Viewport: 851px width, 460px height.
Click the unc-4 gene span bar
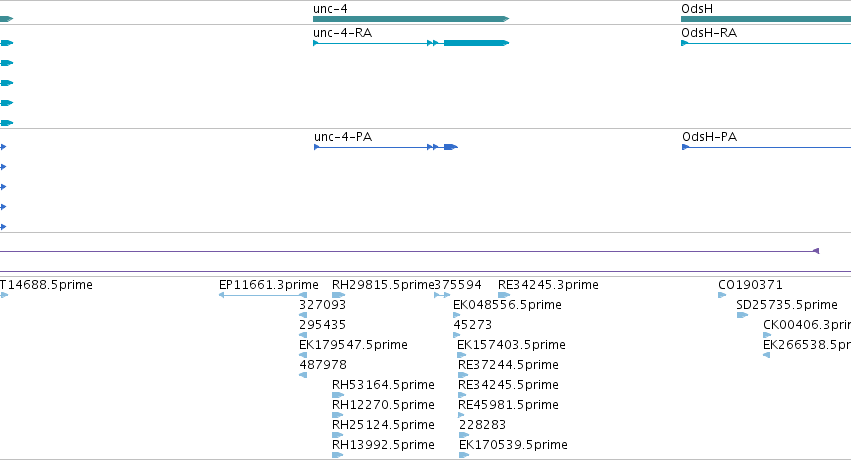(x=411, y=19)
